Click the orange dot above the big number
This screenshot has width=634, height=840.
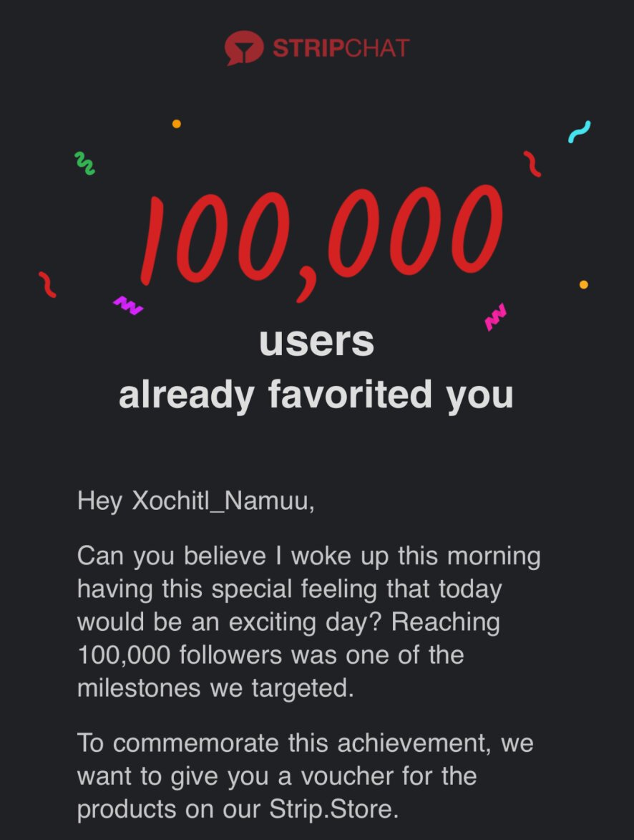(x=176, y=124)
